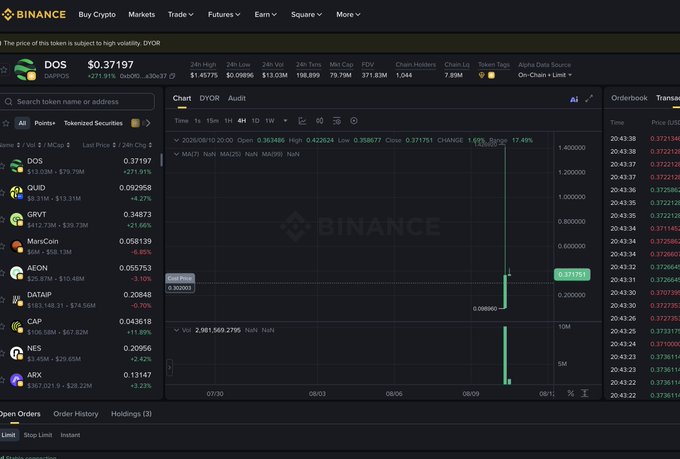This screenshot has width=680, height=459.
Task: Select the ARX token icon
Action: pos(16,380)
